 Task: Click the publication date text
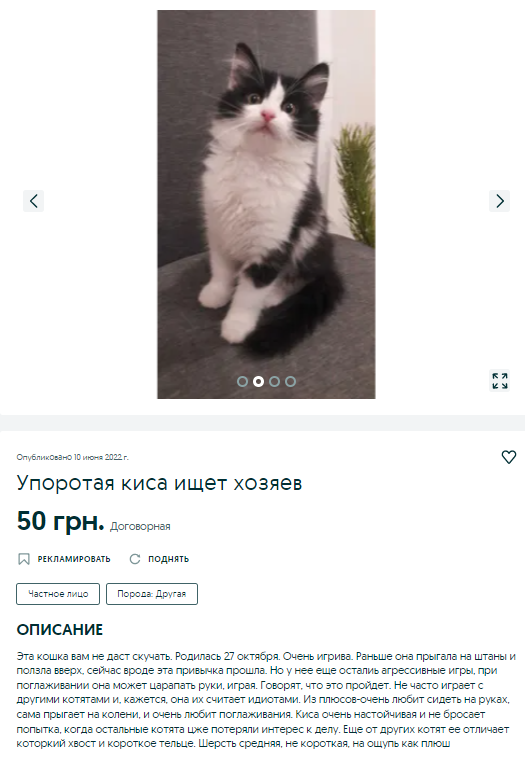[73, 457]
